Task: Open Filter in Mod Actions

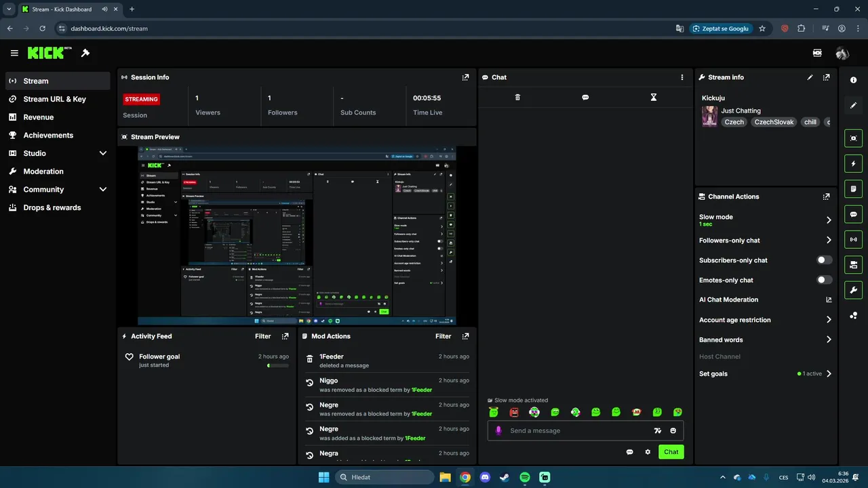Action: [x=443, y=336]
